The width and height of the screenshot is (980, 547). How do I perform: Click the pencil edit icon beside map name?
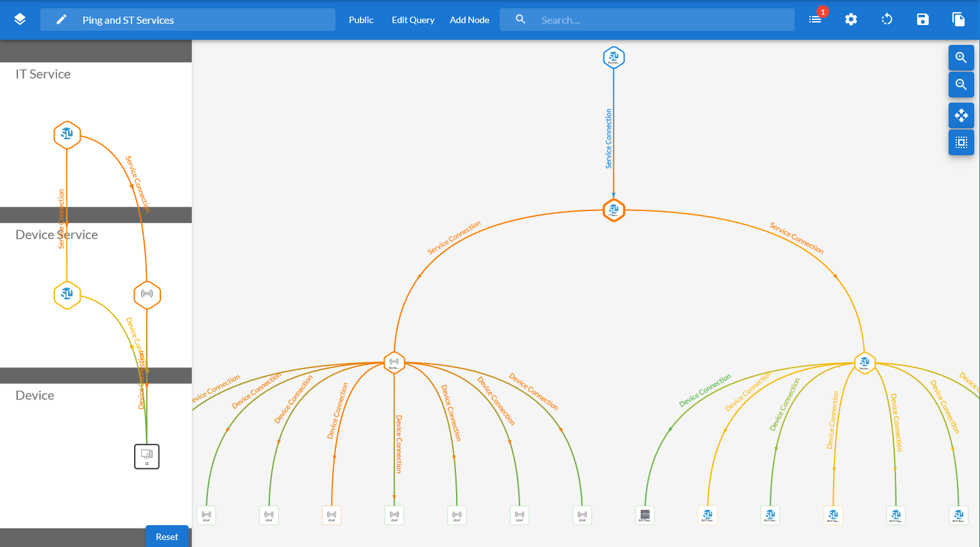point(62,20)
